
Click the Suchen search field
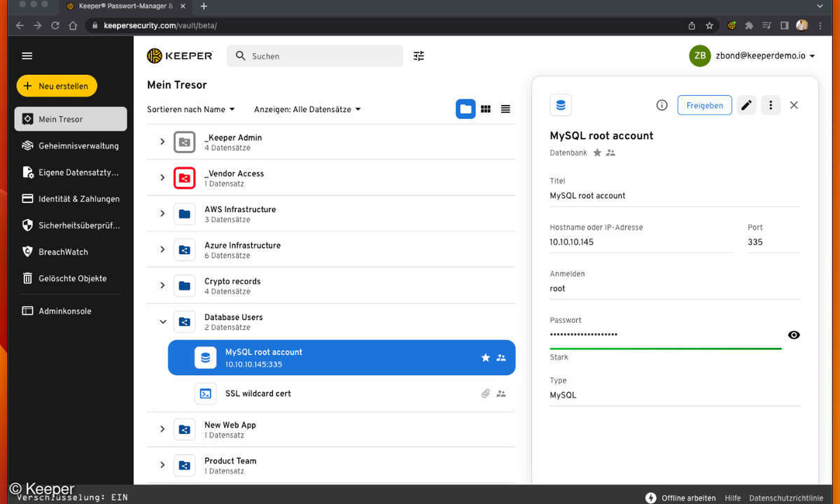pos(315,56)
